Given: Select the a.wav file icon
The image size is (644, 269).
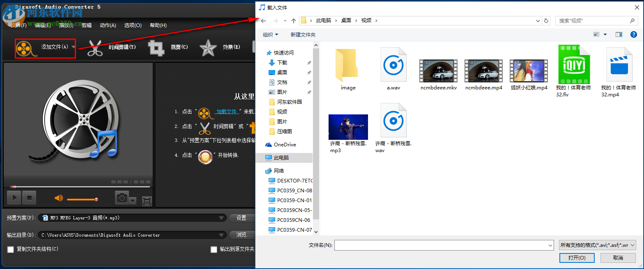Looking at the screenshot, I should pos(393,64).
